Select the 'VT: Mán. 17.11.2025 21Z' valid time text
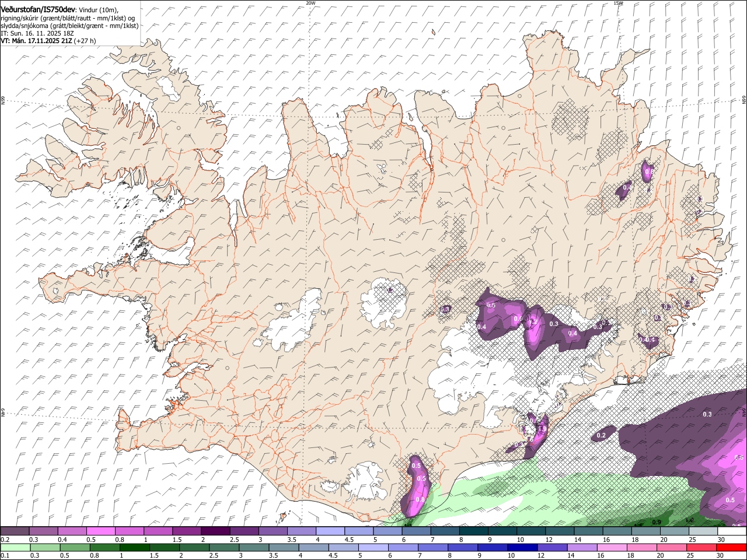The height and width of the screenshot is (560, 747). point(36,41)
